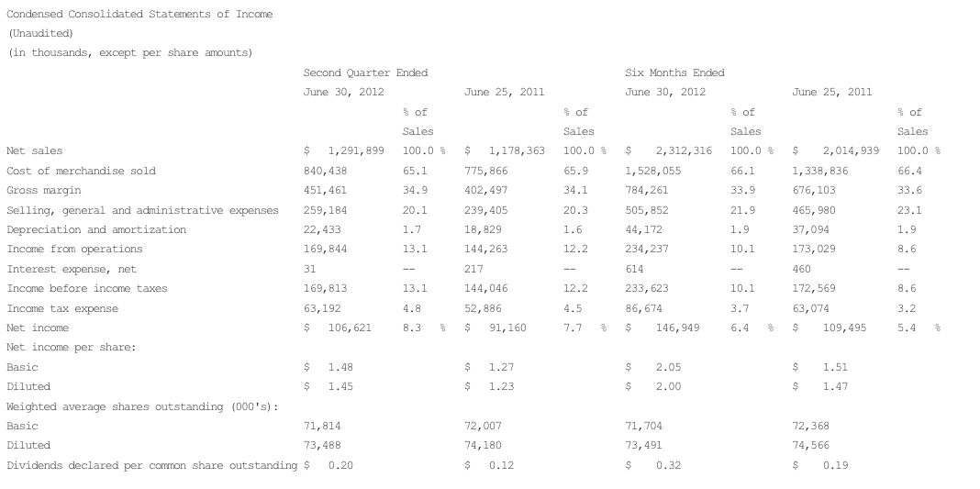The image size is (980, 489).
Task: Select the Six Months Ended column header
Action: point(674,72)
